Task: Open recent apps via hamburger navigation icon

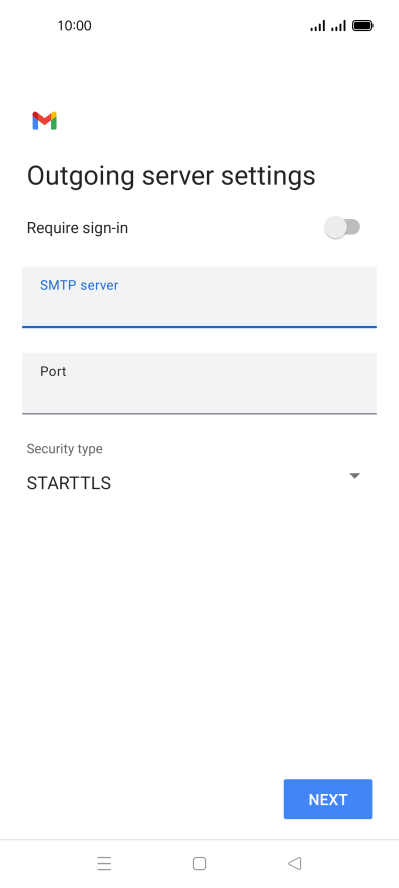Action: click(104, 863)
